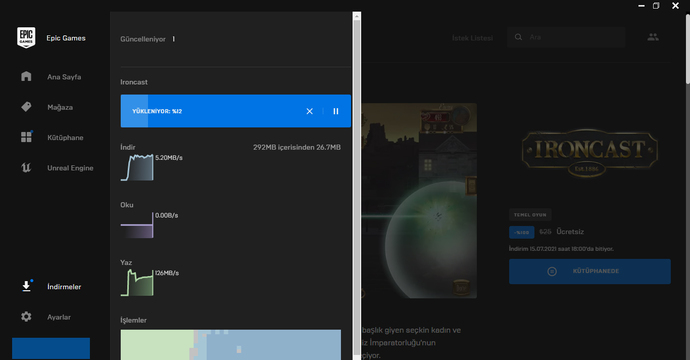Cancel the Ironcast download with X

point(309,111)
